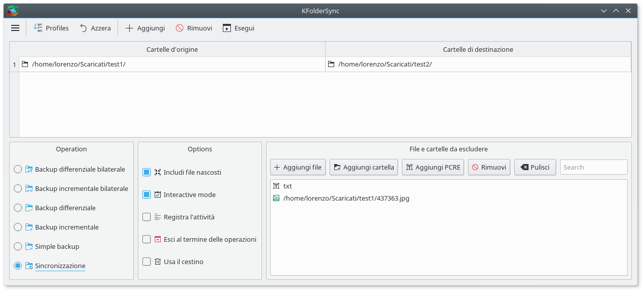
Task: Enable Usa il cestino checkbox
Action: click(x=147, y=262)
